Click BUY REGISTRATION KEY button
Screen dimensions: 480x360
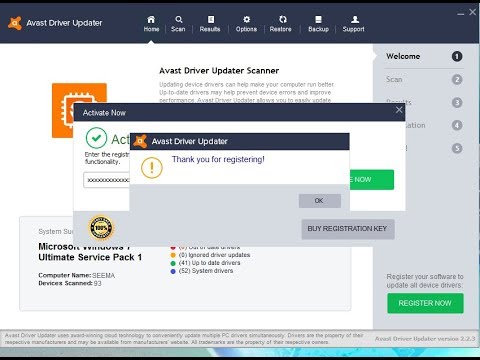(348, 229)
